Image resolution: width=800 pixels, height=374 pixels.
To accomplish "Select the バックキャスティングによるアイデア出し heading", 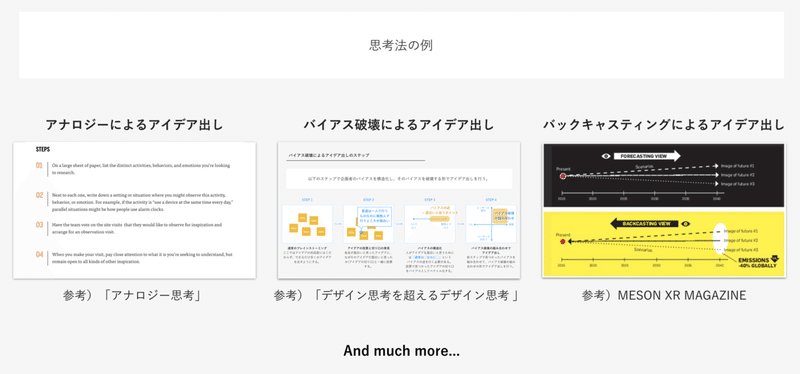I will click(x=663, y=125).
